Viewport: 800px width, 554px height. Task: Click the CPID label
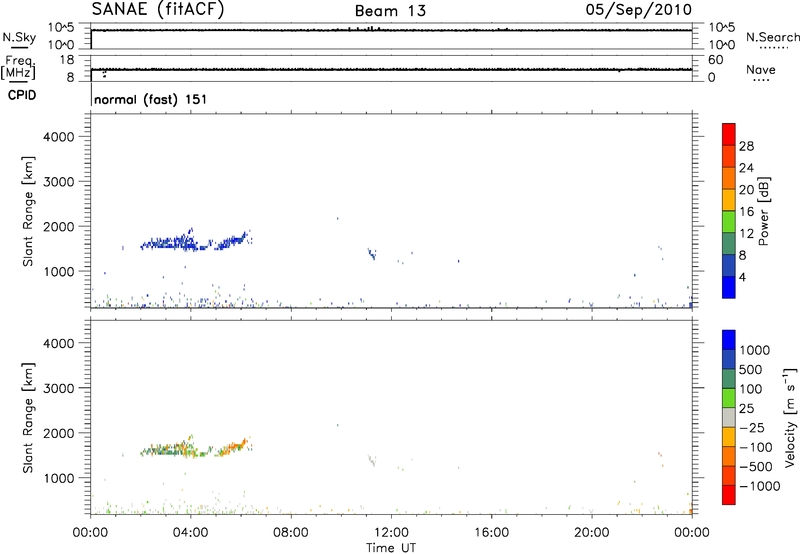tap(22, 95)
